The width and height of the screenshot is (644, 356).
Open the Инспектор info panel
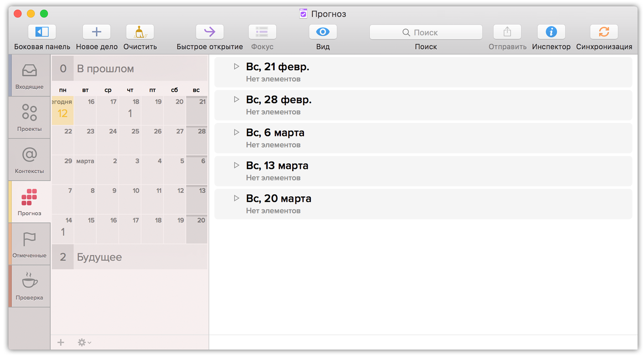coord(551,32)
